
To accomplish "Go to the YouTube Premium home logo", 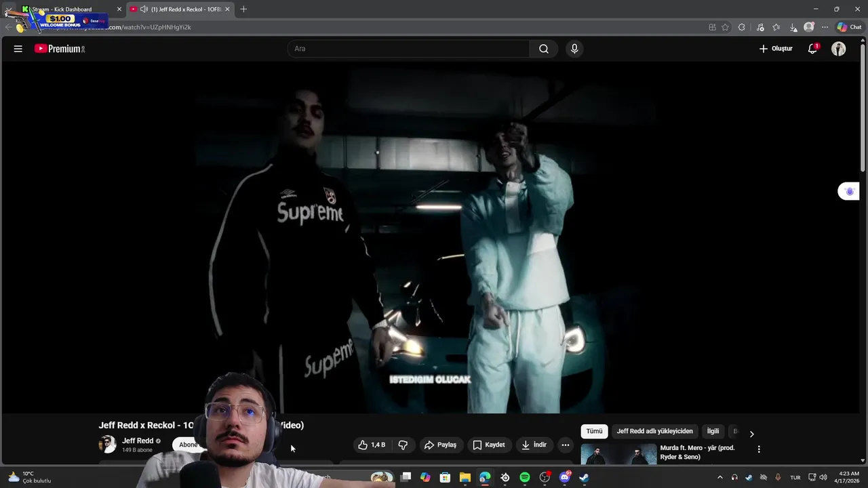I will coord(60,49).
